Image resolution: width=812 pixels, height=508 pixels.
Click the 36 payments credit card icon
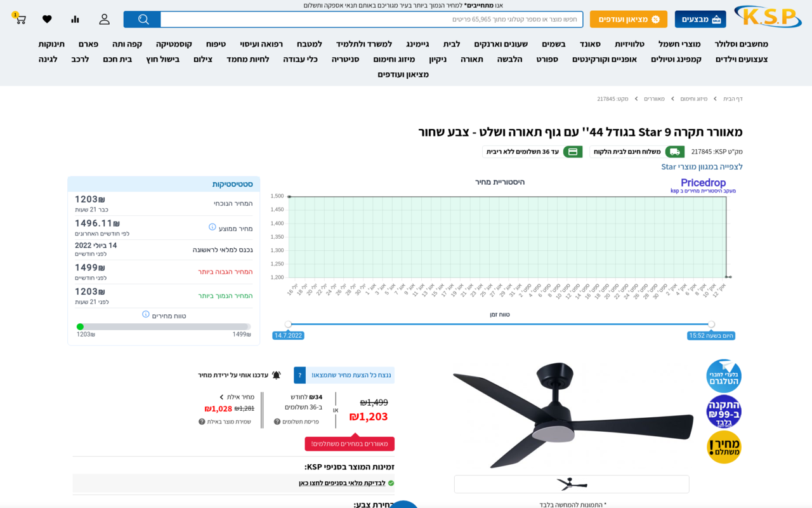(573, 152)
